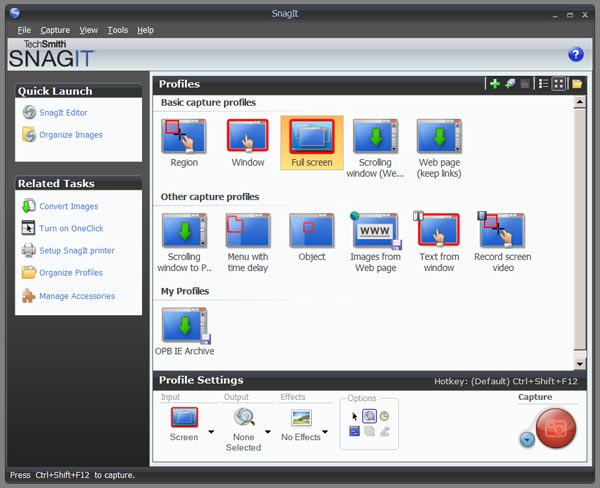Click the SnagIt Editor icon
600x488 pixels.
(x=29, y=113)
